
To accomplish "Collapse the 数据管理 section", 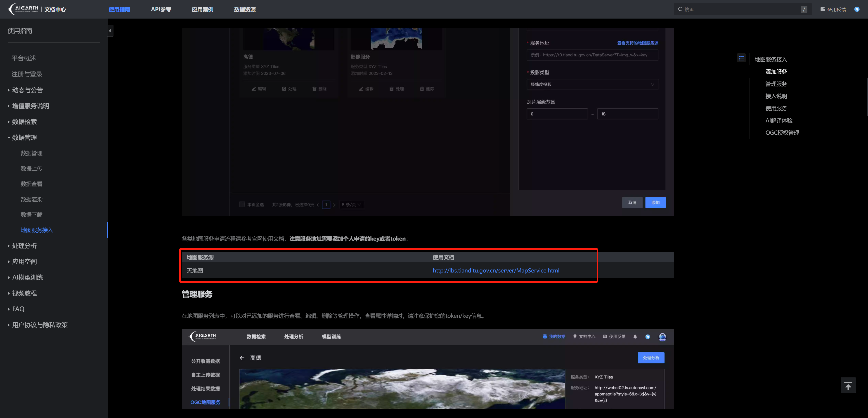I will point(9,138).
